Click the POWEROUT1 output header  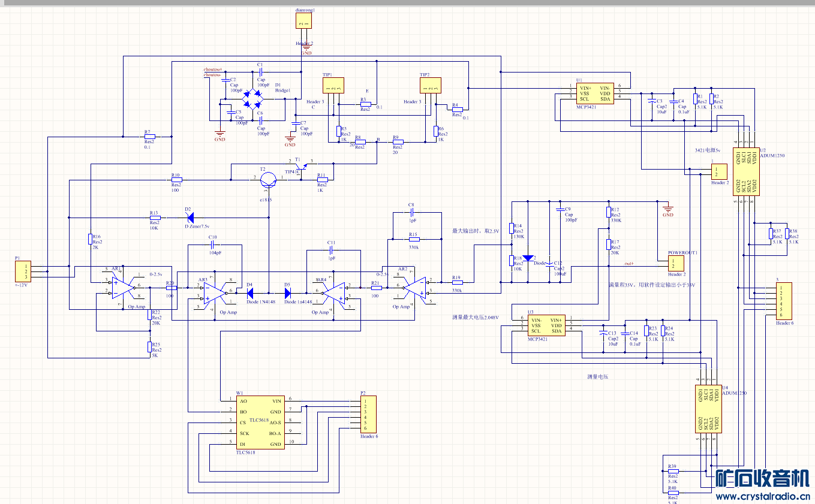[676, 263]
